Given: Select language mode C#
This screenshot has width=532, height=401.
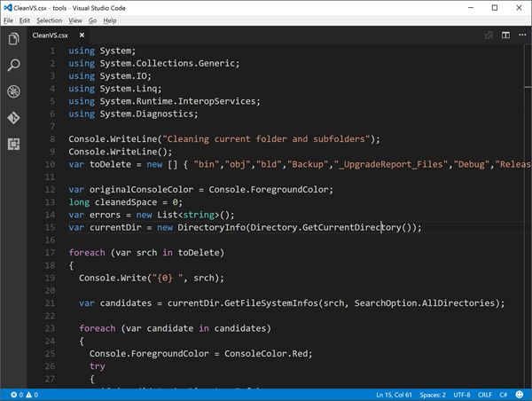Looking at the screenshot, I should point(503,395).
